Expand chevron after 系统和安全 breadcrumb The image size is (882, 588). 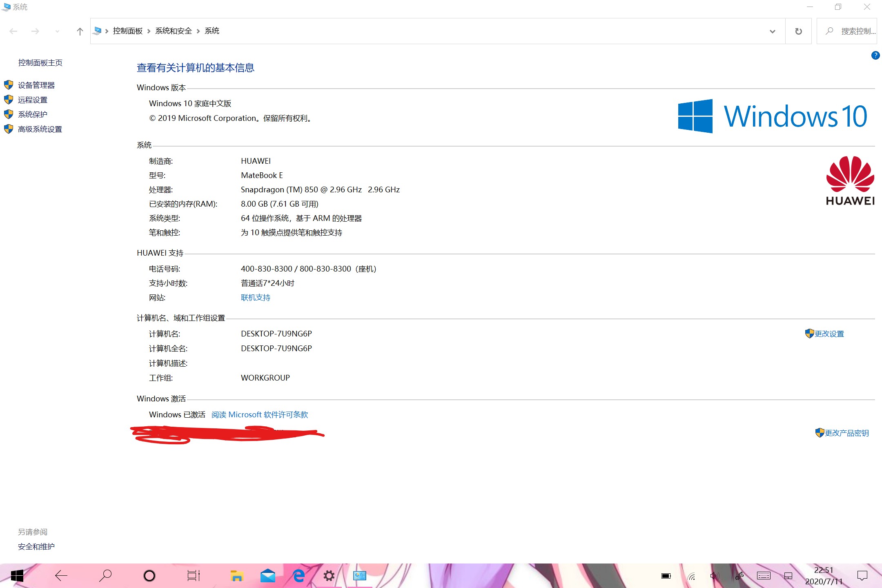point(198,31)
